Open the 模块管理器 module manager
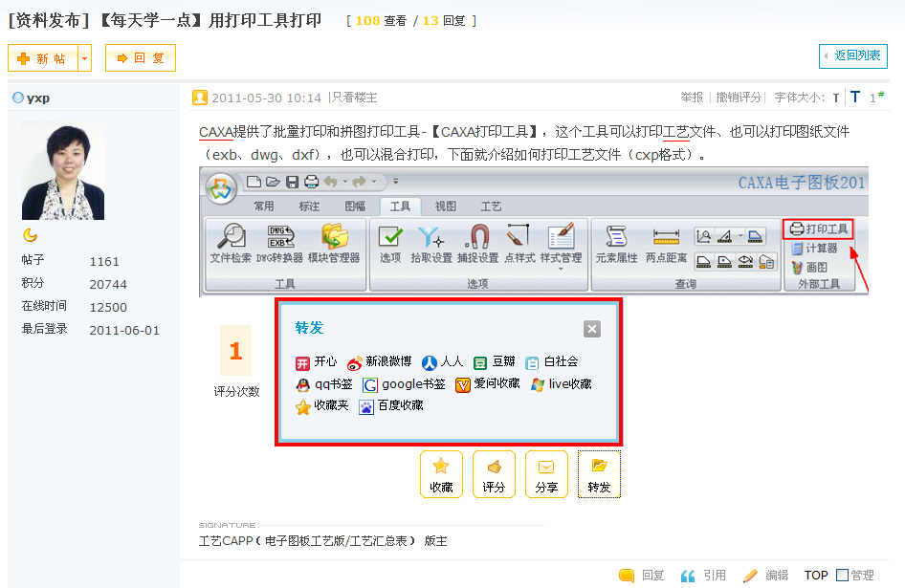 coord(334,243)
